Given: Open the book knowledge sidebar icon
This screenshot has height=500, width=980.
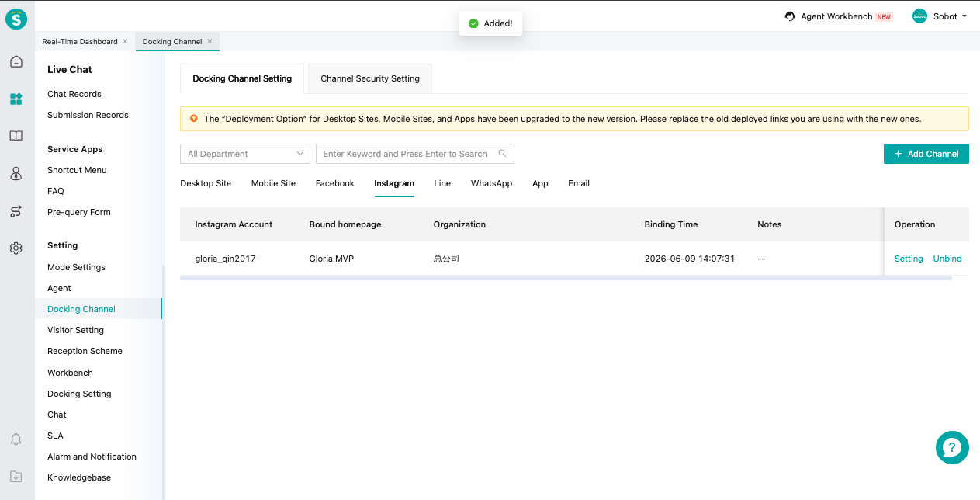Looking at the screenshot, I should click(x=16, y=136).
